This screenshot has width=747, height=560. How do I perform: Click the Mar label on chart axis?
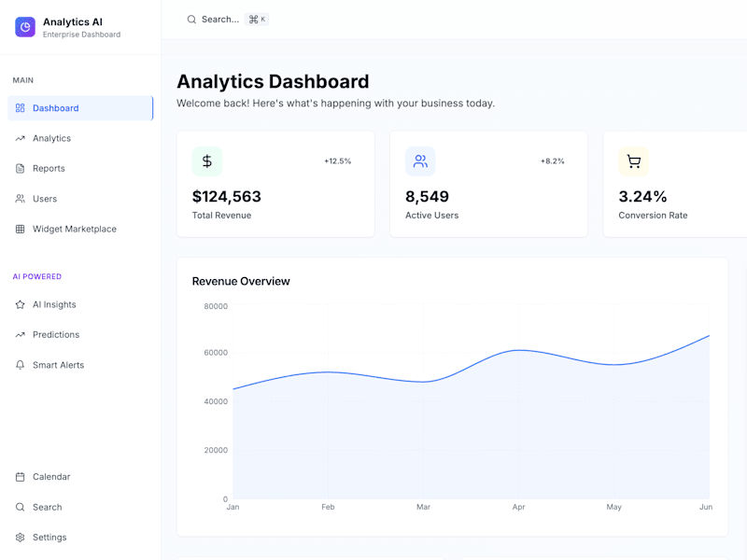point(424,507)
